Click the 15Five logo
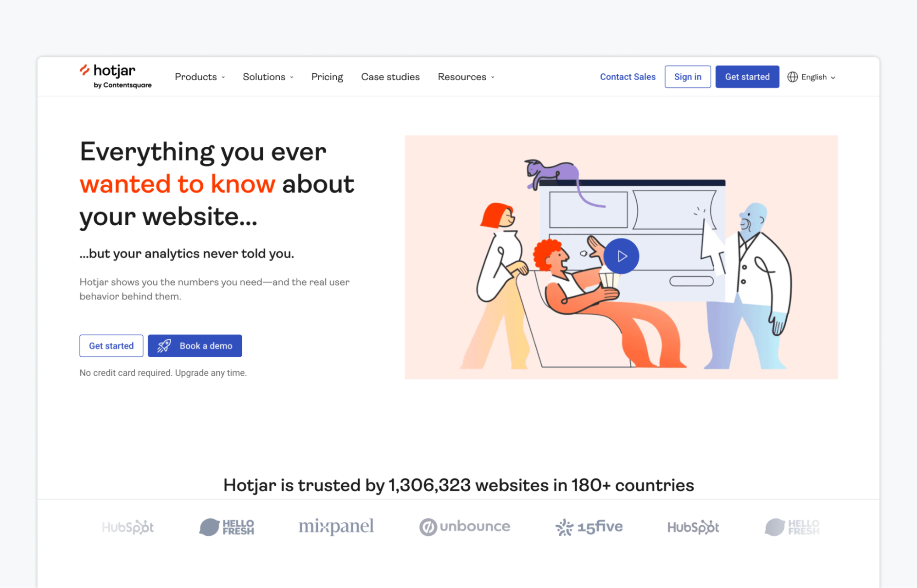The width and height of the screenshot is (917, 588). (x=589, y=527)
